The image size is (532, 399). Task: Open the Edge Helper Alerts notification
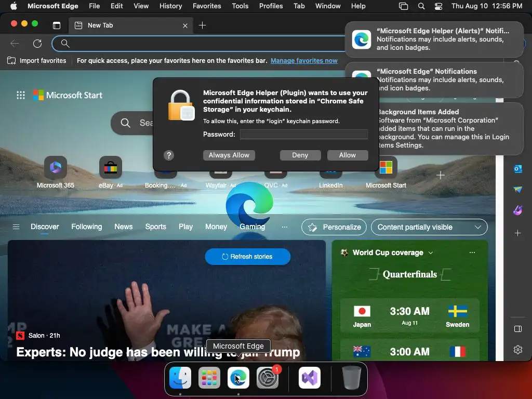tap(434, 39)
